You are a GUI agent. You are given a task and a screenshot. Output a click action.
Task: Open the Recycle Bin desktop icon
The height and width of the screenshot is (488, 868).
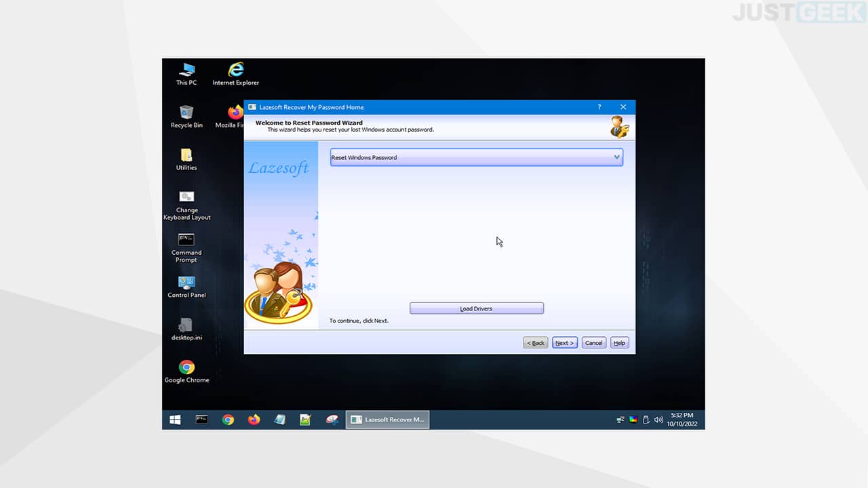click(x=186, y=117)
